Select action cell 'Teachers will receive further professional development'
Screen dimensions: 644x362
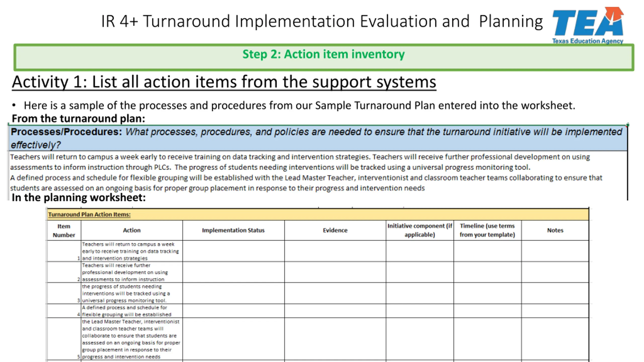click(x=132, y=272)
